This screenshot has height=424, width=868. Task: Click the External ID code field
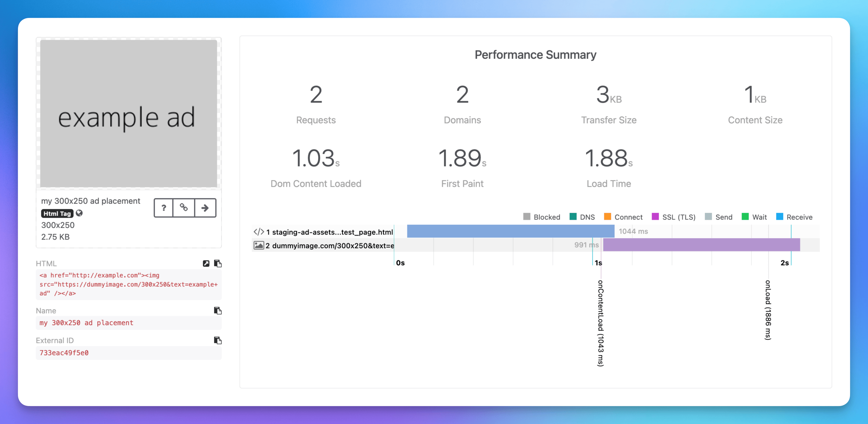[x=129, y=353]
